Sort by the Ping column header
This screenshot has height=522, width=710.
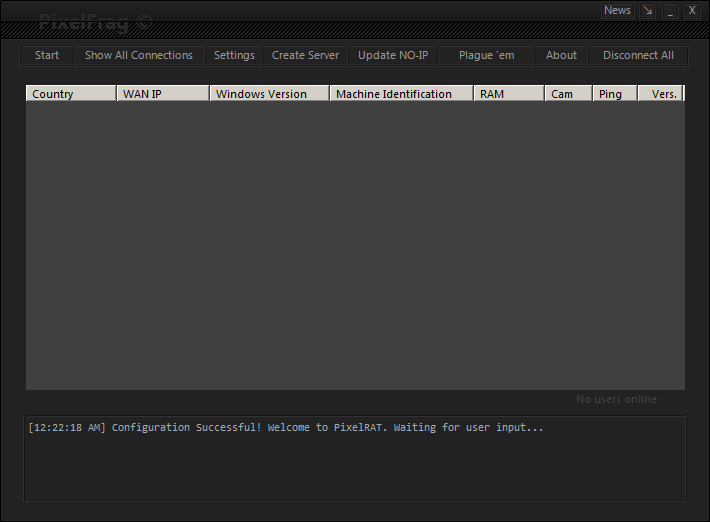pos(614,94)
